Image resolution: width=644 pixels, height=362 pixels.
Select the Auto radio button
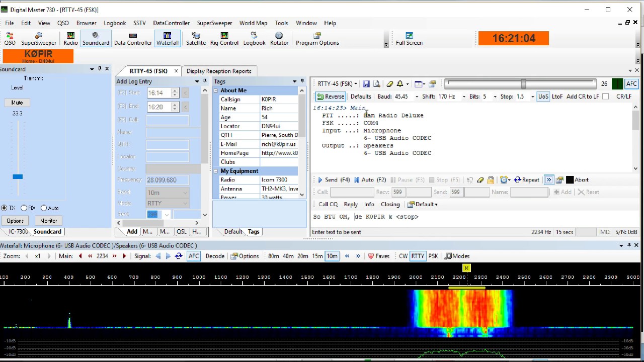[43, 208]
